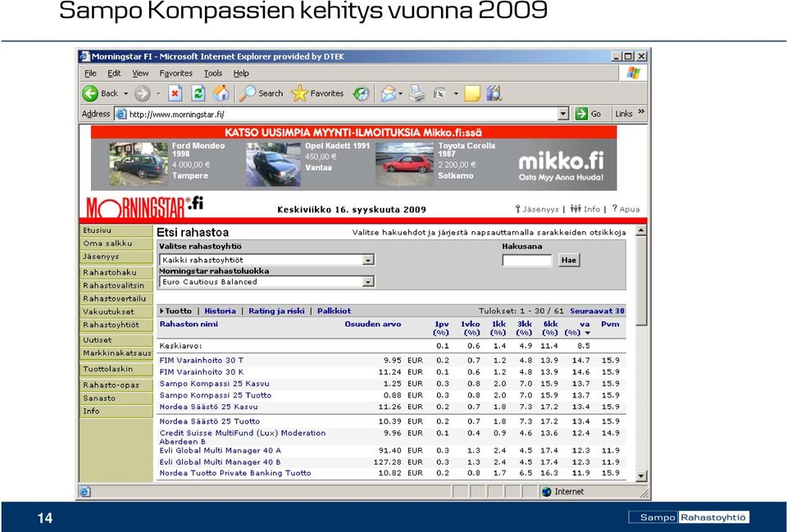This screenshot has width=787, height=532.
Task: Click the Jäsenyys link beside the key icon
Action: click(540, 209)
